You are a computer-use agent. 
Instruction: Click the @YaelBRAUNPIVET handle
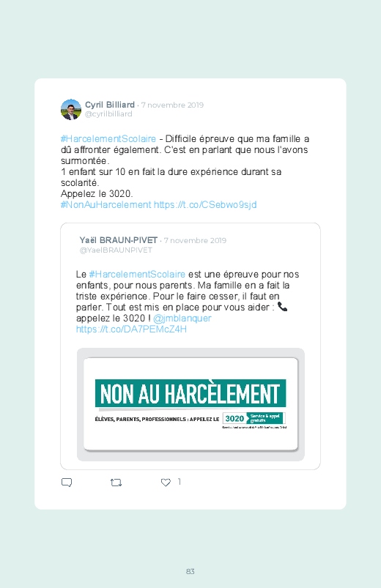pyautogui.click(x=116, y=250)
